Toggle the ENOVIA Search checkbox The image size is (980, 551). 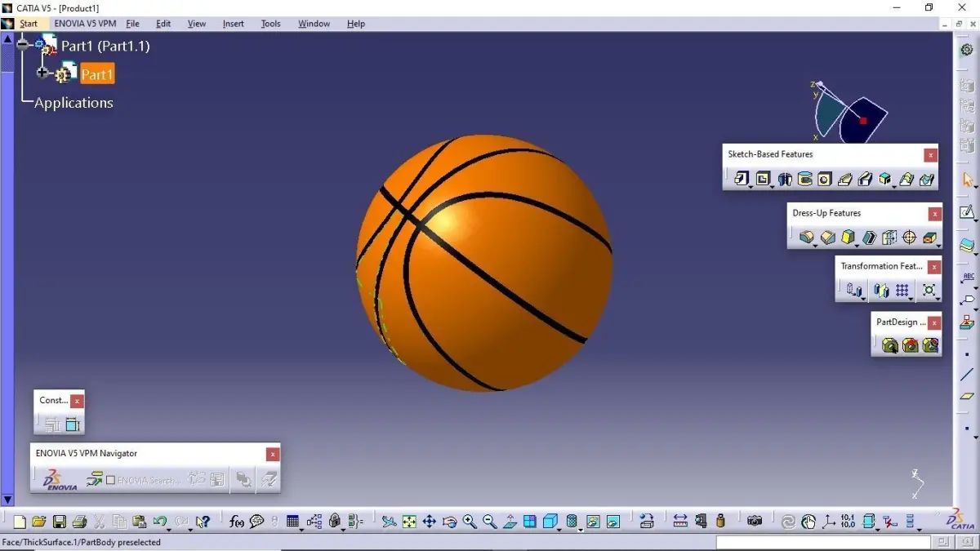click(x=111, y=480)
